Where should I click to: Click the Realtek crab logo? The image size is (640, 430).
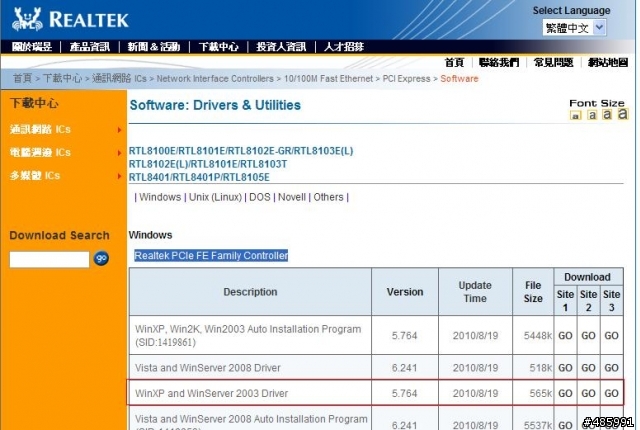[x=27, y=19]
